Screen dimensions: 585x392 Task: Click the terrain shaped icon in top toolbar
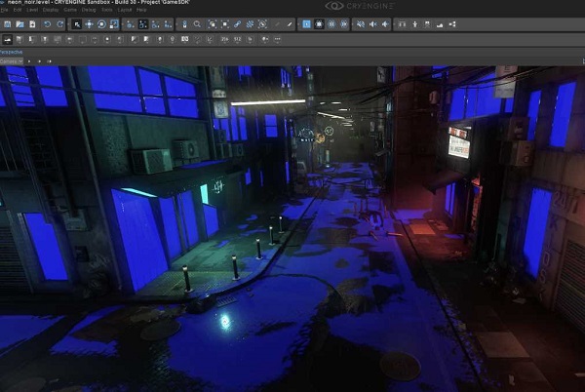pos(440,24)
